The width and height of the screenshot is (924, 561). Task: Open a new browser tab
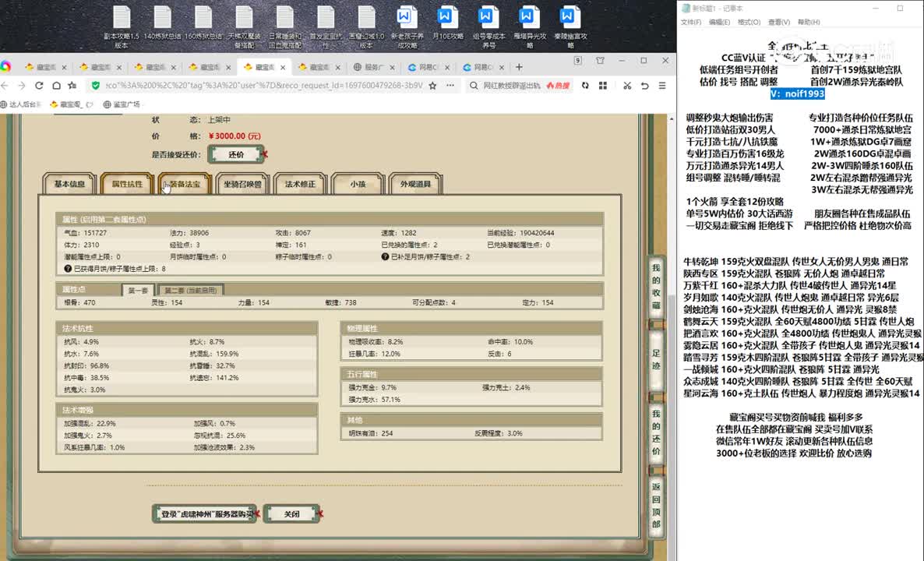click(519, 67)
